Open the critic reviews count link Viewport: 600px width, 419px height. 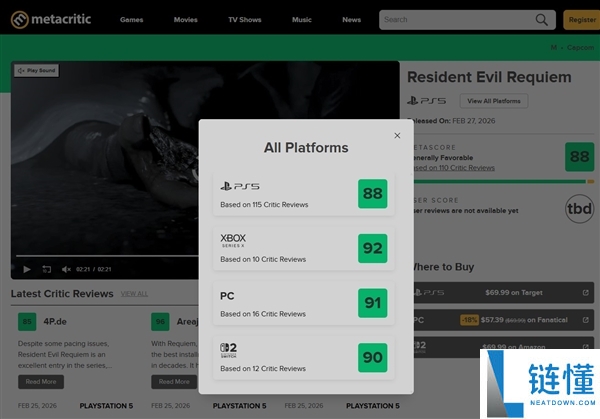454,168
